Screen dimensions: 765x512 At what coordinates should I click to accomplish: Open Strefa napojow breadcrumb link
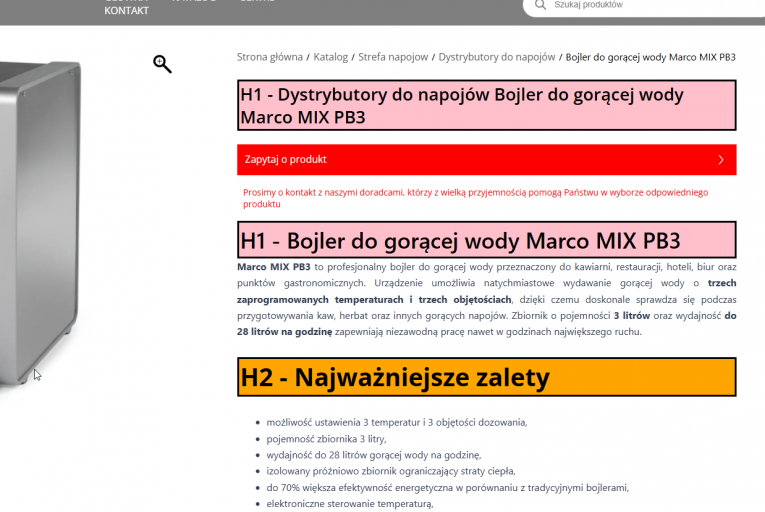pyautogui.click(x=393, y=57)
